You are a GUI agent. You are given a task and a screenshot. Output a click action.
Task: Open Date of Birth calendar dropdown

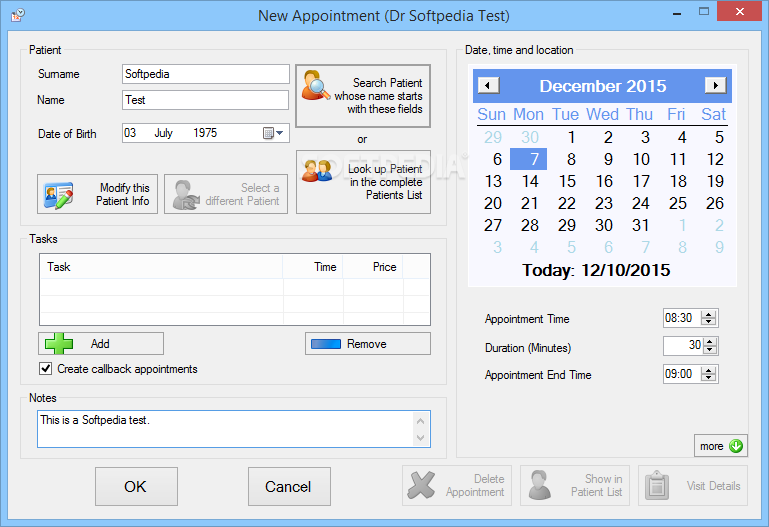274,133
